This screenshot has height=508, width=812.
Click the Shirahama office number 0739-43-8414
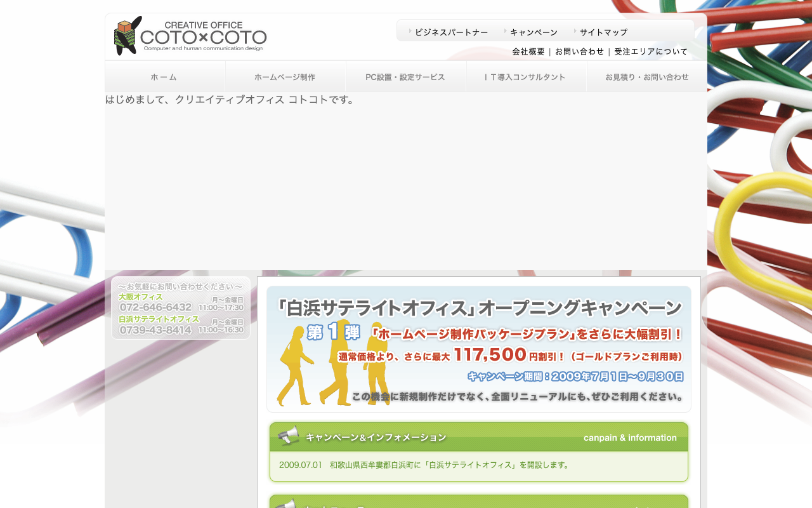click(155, 330)
